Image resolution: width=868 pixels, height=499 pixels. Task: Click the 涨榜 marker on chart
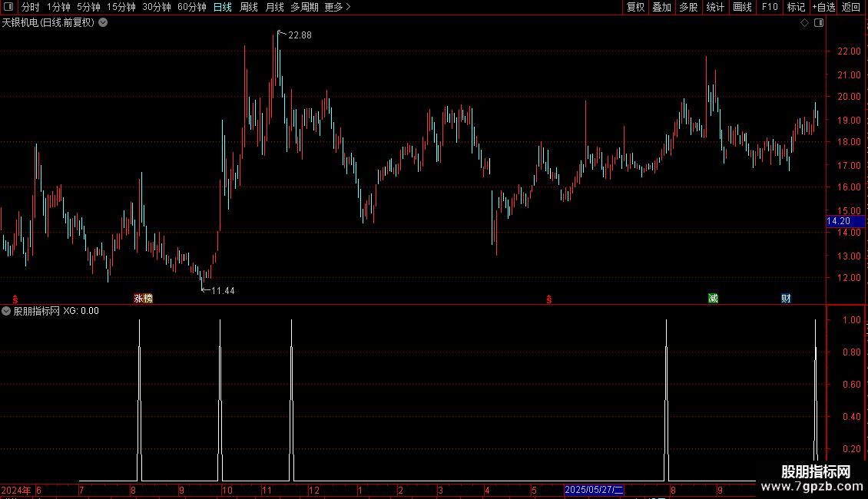point(144,298)
